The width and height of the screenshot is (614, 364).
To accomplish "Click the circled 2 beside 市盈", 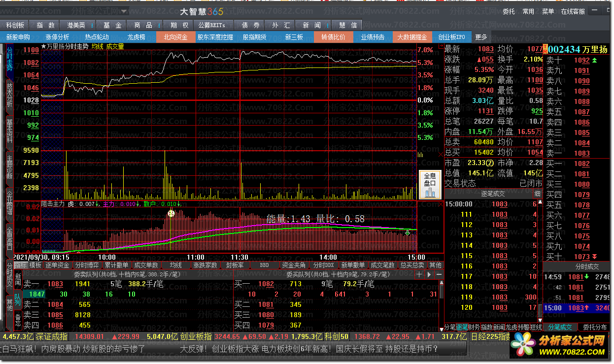I will [x=490, y=163].
